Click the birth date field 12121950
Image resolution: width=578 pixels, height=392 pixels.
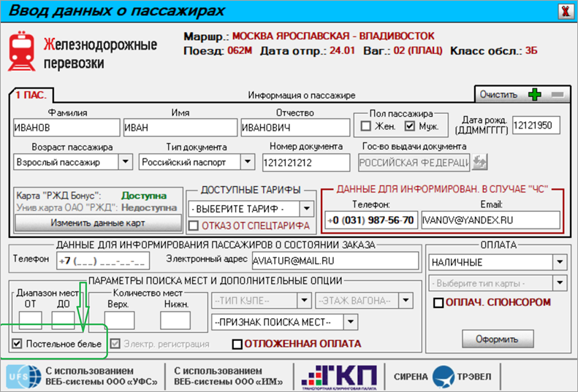[536, 126]
